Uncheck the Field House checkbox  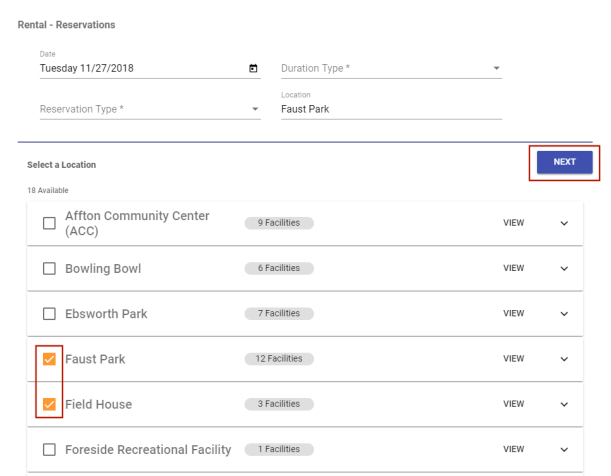(49, 404)
